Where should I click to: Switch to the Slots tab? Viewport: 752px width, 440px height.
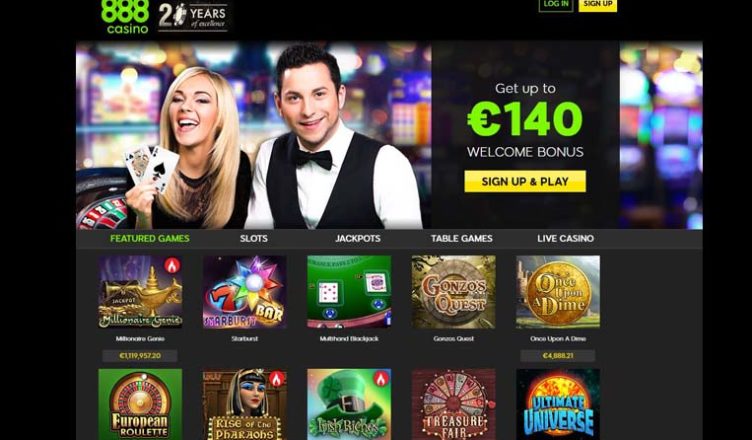coord(254,238)
